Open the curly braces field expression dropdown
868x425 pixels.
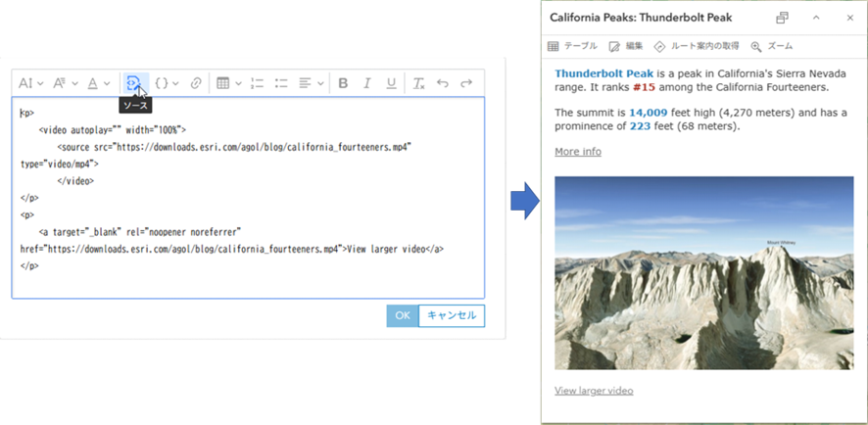[167, 83]
